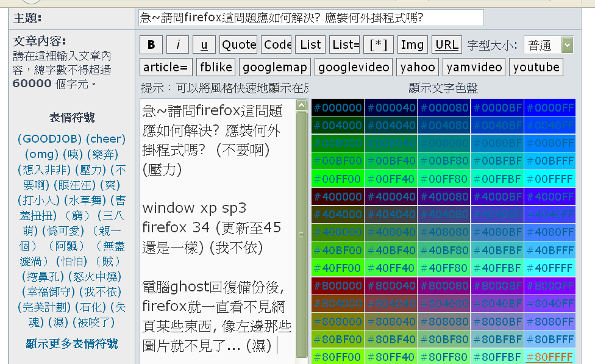Screen dimensions: 595x364
Task: Click into the 主題 subject input field
Action: click(x=311, y=18)
